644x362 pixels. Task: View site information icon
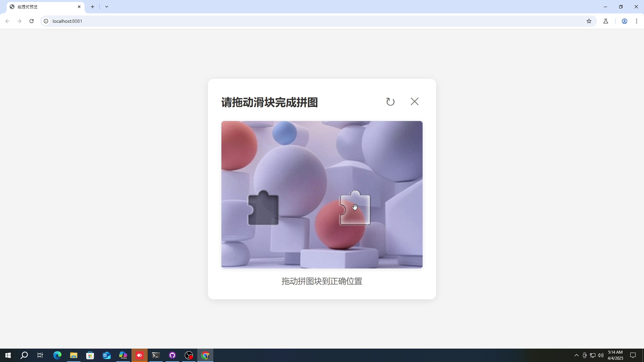pos(46,21)
